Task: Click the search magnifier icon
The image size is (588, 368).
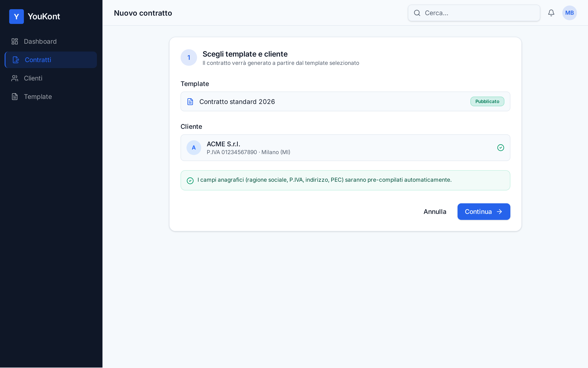Action: (417, 13)
